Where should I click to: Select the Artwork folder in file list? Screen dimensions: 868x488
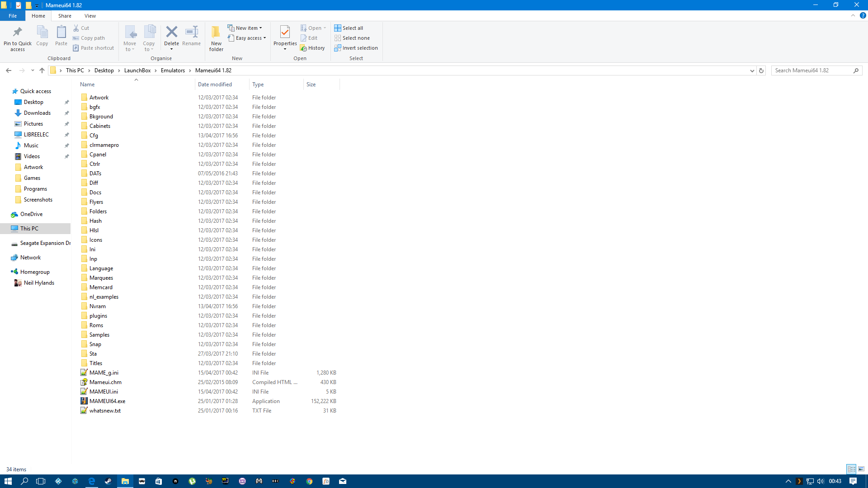tap(99, 98)
